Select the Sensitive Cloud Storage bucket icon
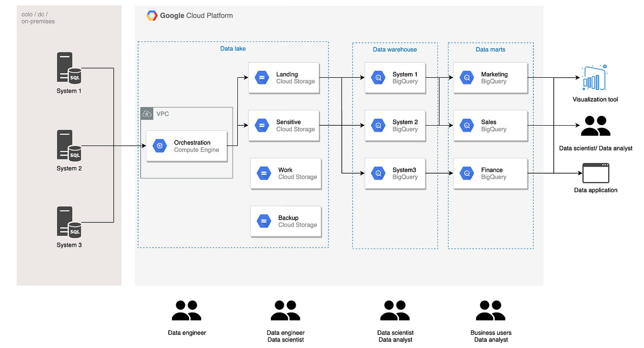The image size is (644, 348). (261, 125)
